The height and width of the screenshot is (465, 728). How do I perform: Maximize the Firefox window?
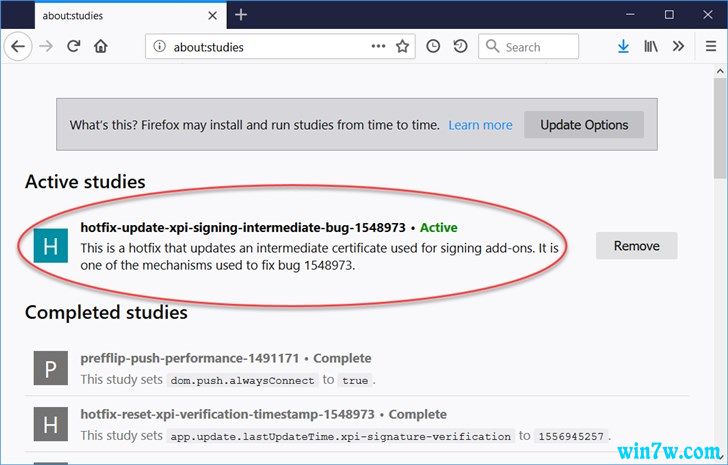(669, 15)
